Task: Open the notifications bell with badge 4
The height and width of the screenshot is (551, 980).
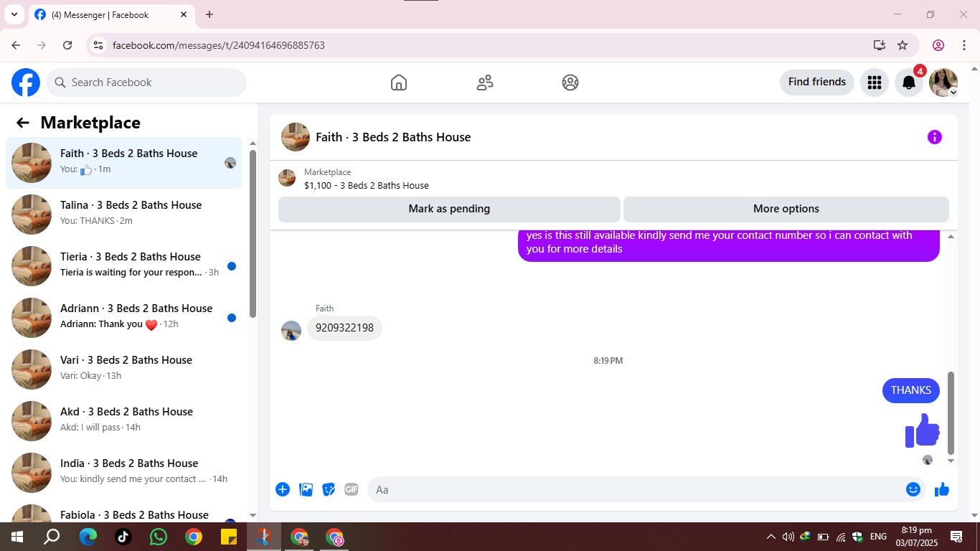Action: coord(909,83)
